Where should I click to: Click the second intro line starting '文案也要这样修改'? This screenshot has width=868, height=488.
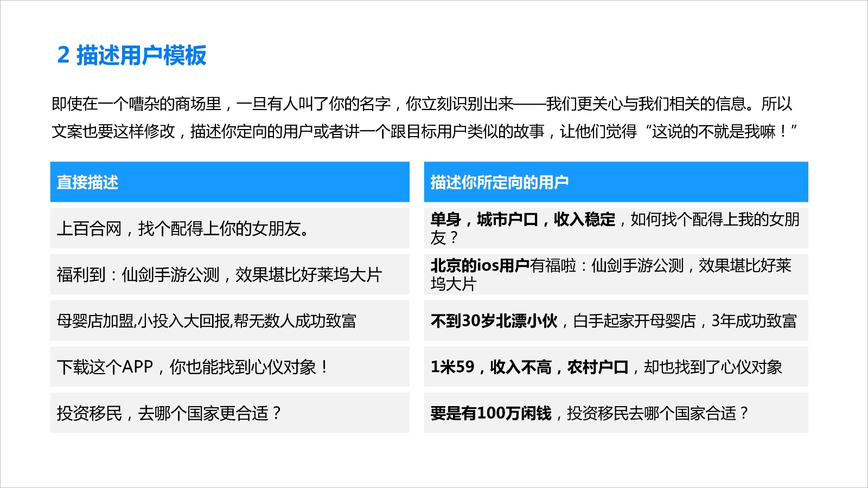[424, 131]
